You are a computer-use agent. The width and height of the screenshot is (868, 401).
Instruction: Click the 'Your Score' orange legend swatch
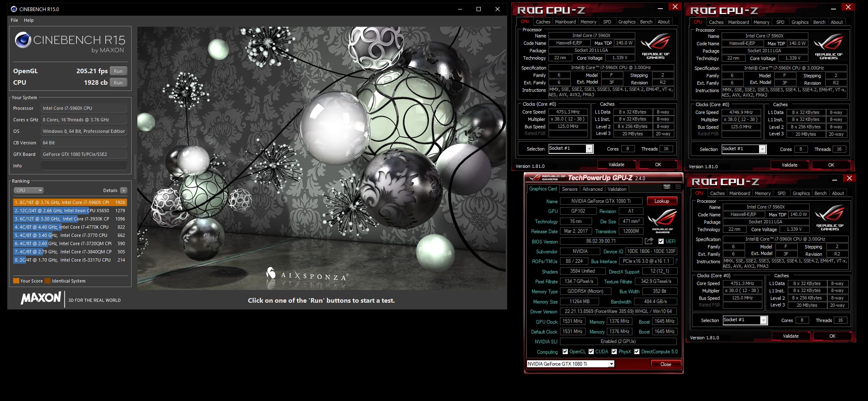[16, 281]
